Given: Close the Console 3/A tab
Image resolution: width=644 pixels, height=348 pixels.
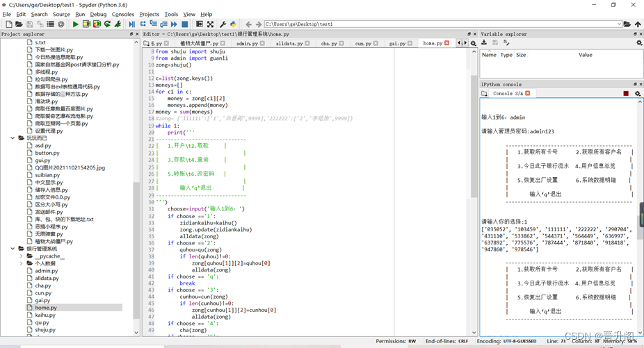Looking at the screenshot, I should coord(528,93).
